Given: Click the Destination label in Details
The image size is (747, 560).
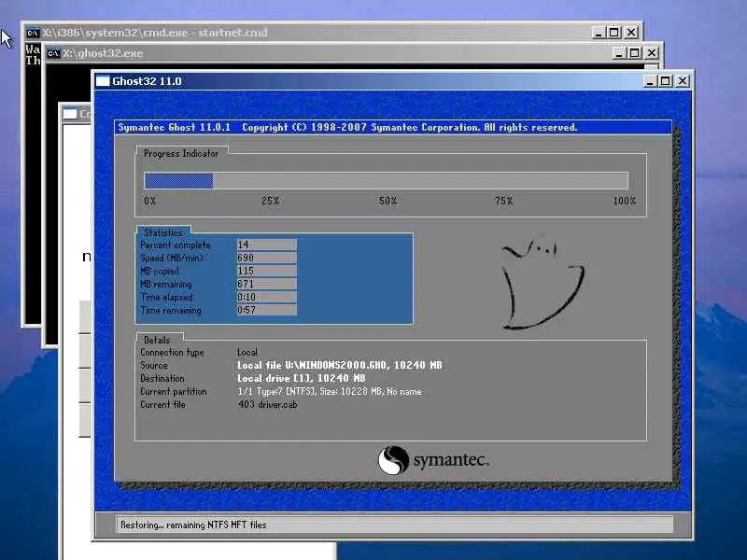Looking at the screenshot, I should point(162,379).
